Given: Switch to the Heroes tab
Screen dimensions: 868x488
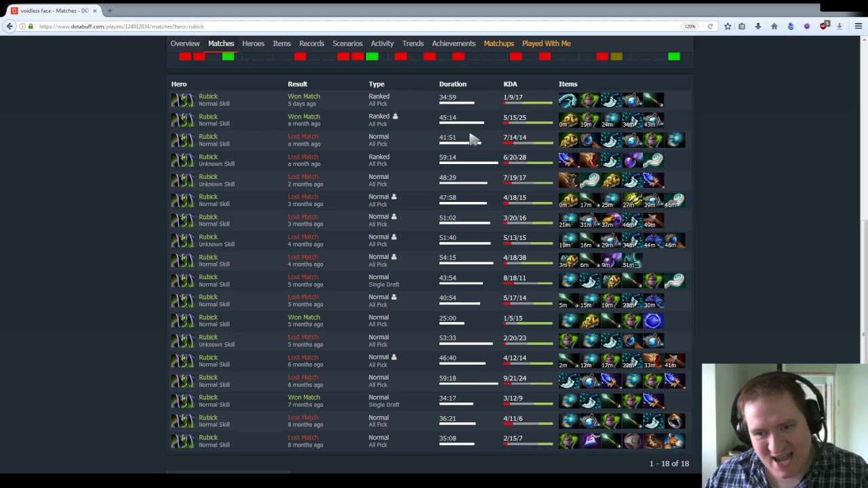Looking at the screenshot, I should (x=254, y=43).
